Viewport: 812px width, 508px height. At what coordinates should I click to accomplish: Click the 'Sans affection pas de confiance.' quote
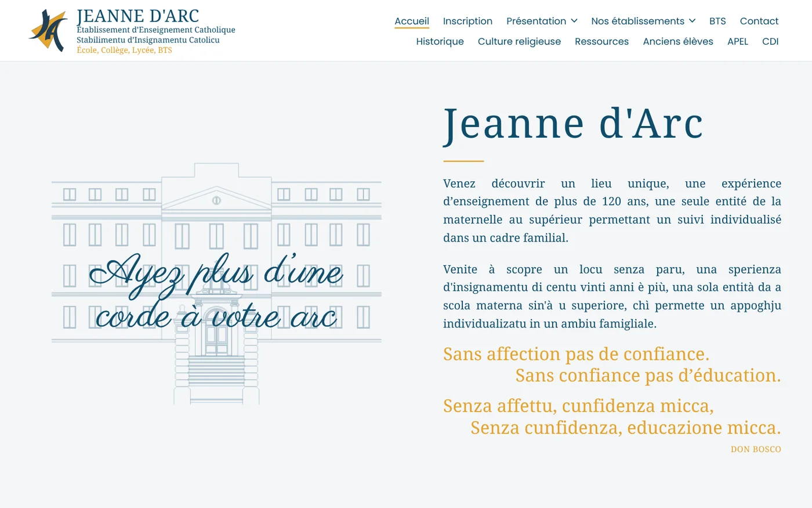(576, 354)
